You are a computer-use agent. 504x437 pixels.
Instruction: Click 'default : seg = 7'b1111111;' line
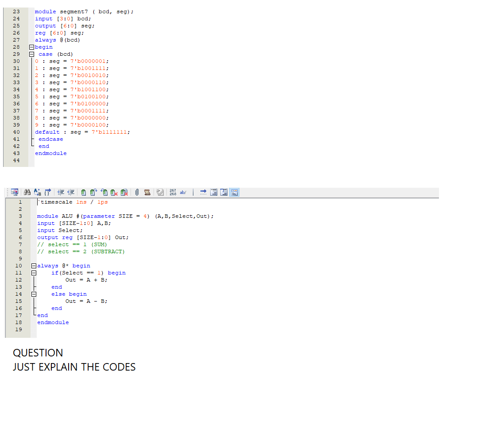point(83,132)
